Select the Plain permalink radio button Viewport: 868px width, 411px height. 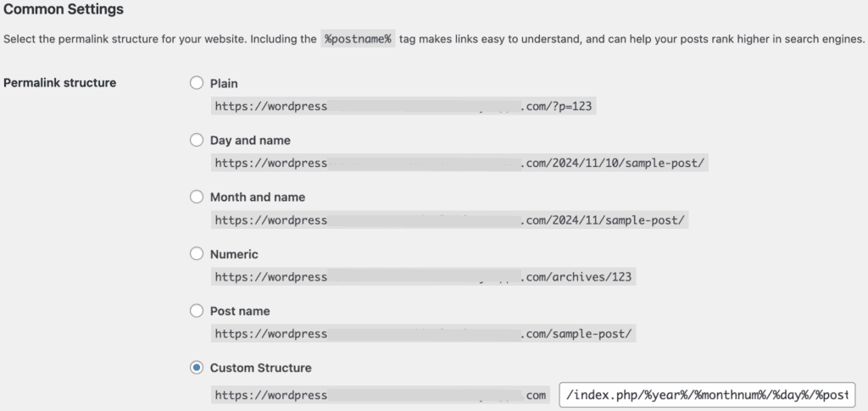coord(197,83)
